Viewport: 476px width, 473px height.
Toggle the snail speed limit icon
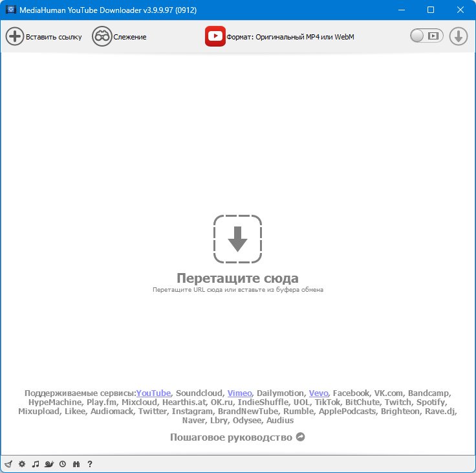[x=49, y=464]
